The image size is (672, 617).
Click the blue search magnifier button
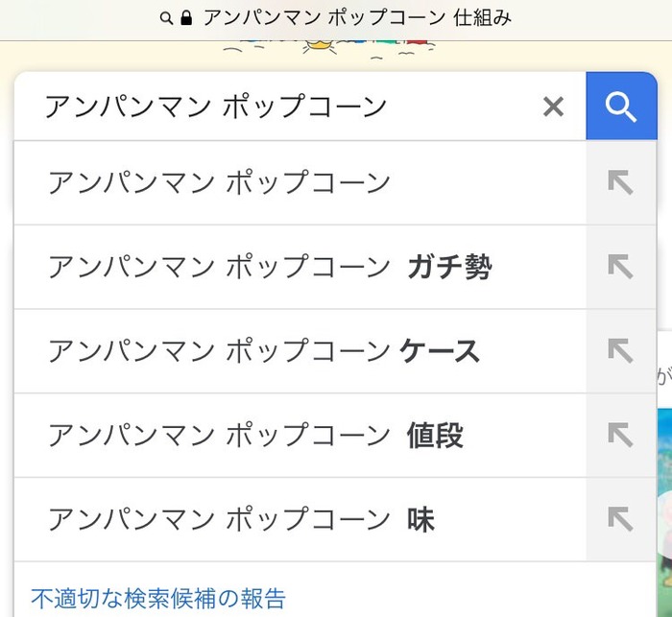point(621,107)
